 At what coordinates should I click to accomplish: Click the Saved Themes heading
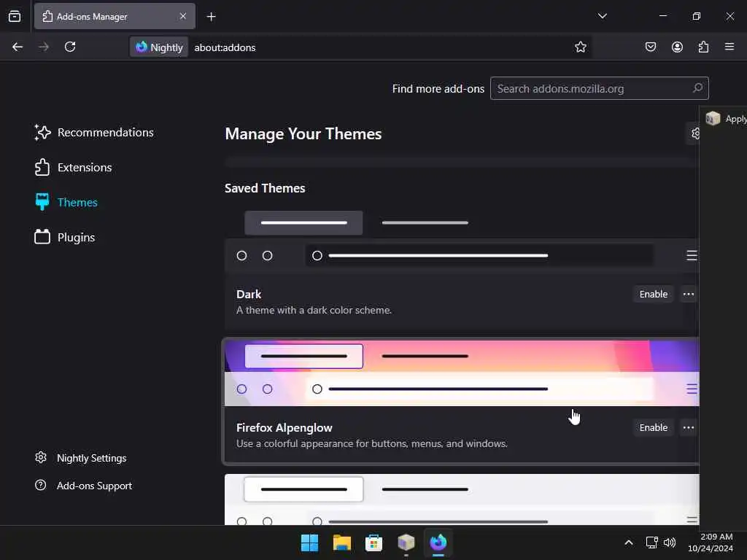(265, 188)
